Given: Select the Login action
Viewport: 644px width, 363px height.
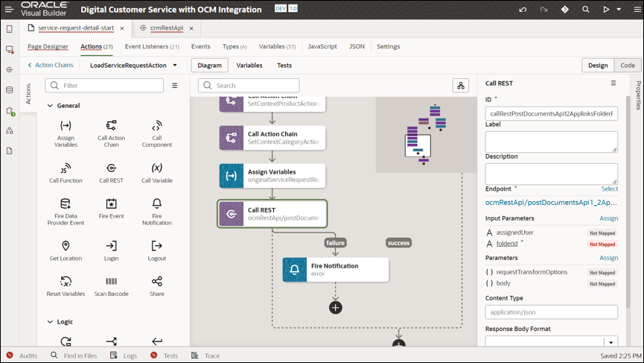Looking at the screenshot, I should (111, 250).
